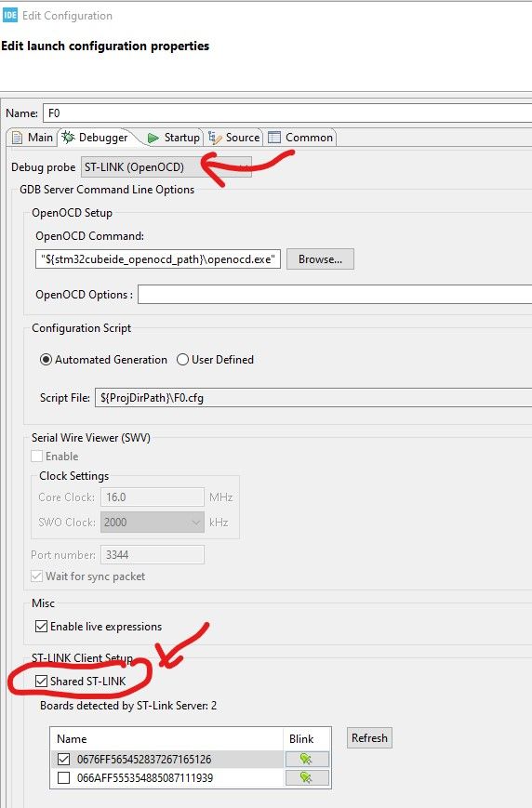
Task: Click the Blink column header
Action: [307, 739]
